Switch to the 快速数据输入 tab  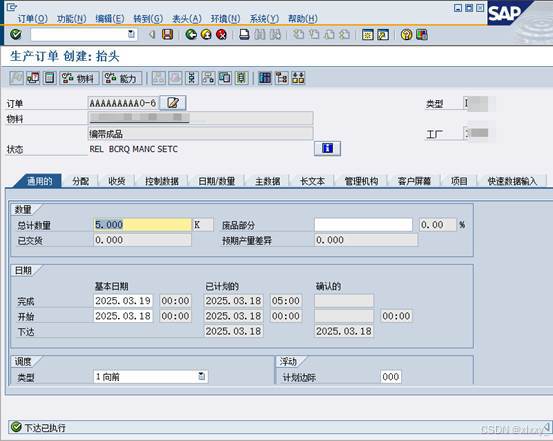512,181
